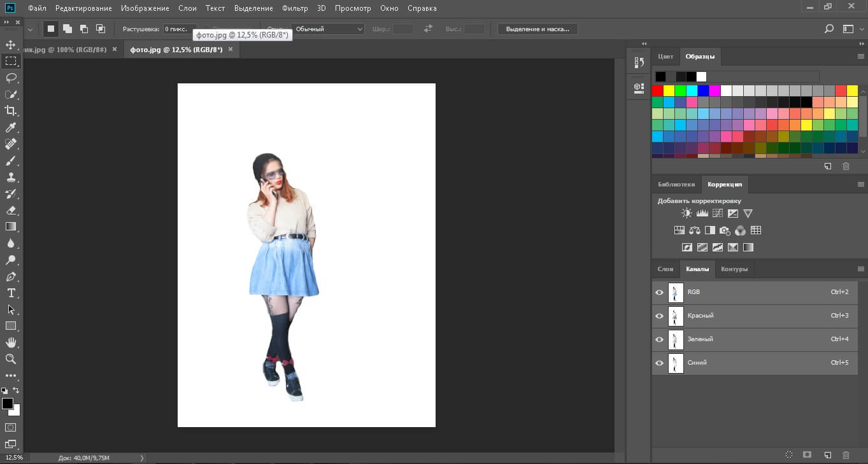Screen dimensions: 868x464
Task: Click the Select and Mask button
Action: 537,29
